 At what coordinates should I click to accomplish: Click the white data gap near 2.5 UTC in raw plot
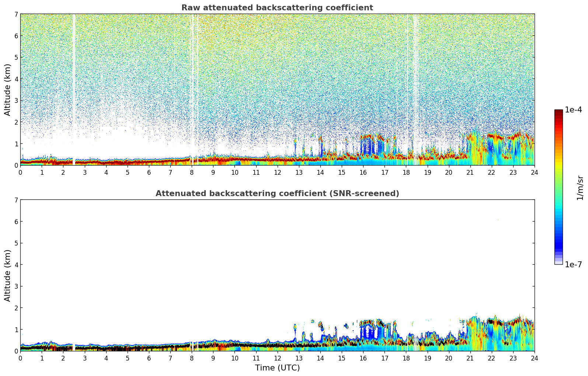(74, 88)
